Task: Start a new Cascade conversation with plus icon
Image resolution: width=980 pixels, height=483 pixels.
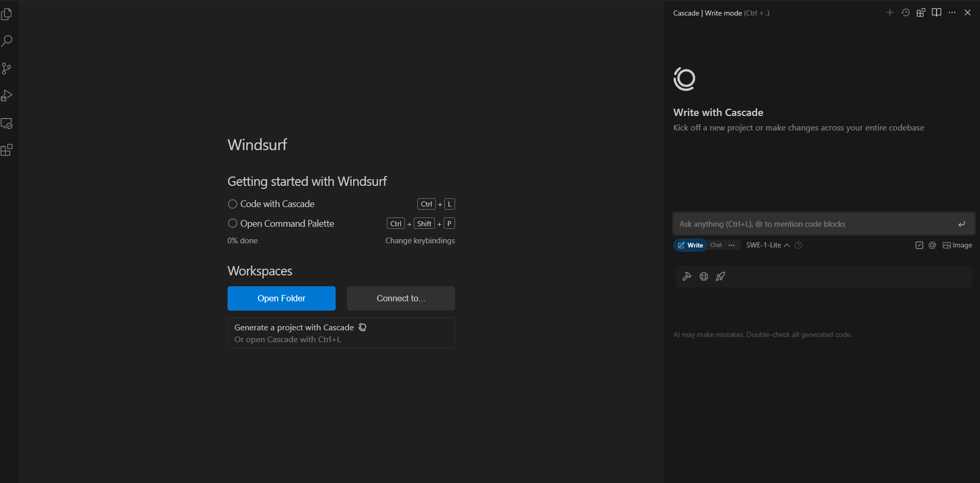Action: (x=890, y=12)
